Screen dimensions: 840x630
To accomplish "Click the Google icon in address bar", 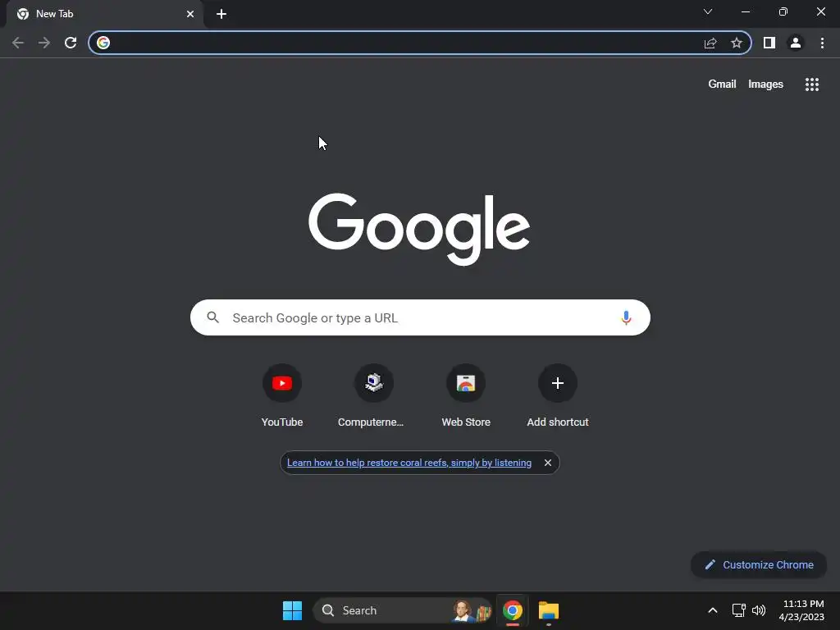I will pyautogui.click(x=103, y=43).
